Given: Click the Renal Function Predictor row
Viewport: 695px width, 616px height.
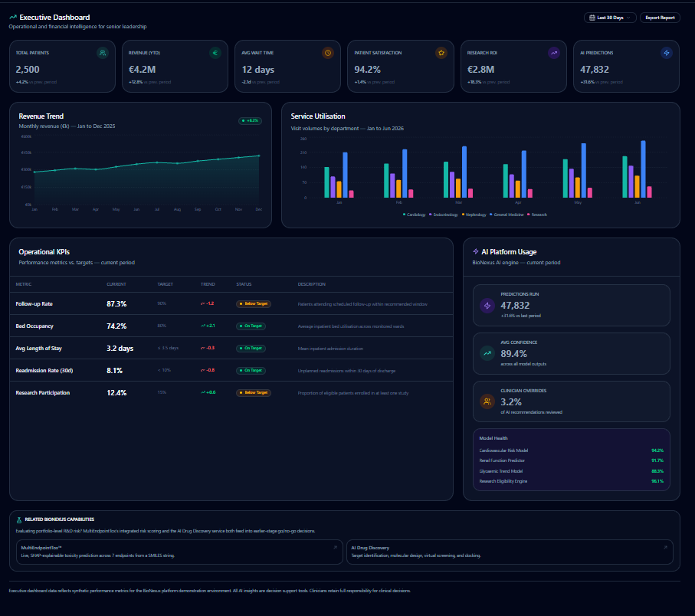Looking at the screenshot, I should tap(572, 460).
